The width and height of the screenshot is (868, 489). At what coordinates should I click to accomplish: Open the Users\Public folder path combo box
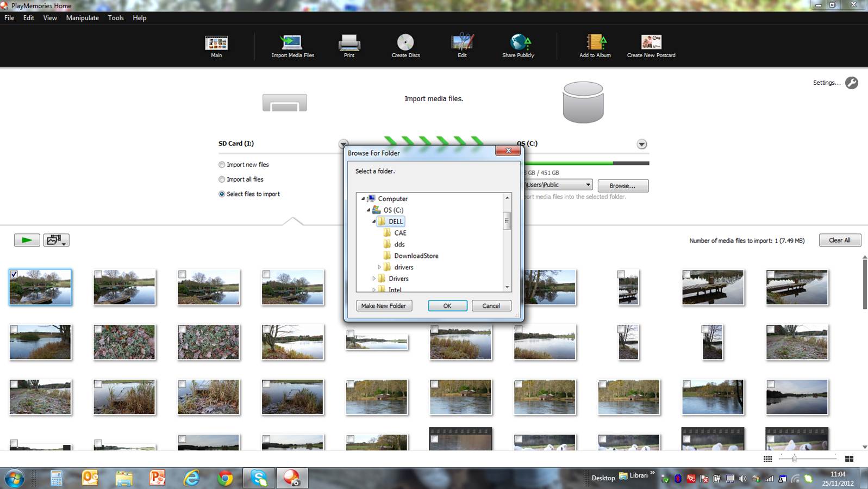(x=558, y=185)
